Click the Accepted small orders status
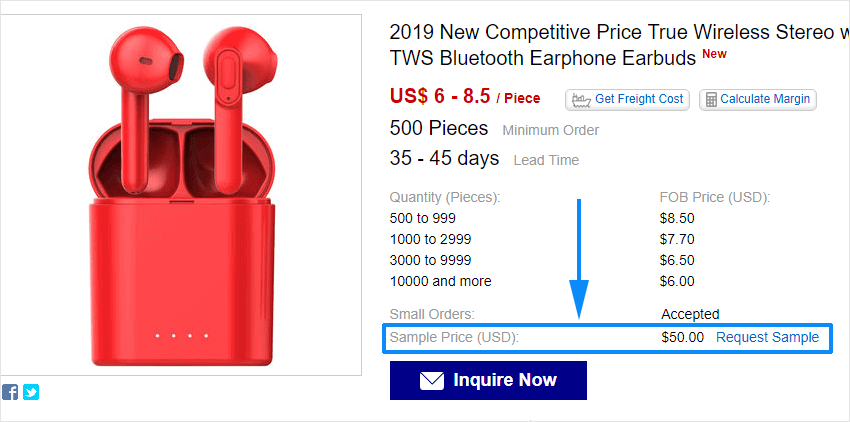850x422 pixels. click(690, 314)
